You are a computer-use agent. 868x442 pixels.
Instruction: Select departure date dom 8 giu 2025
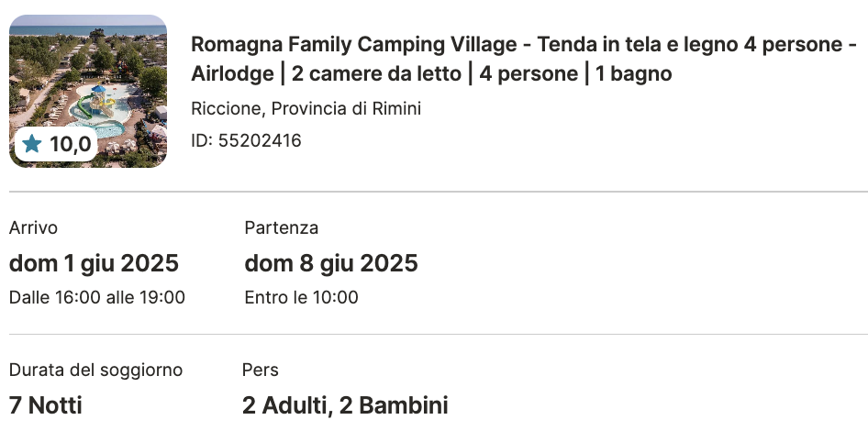[331, 263]
